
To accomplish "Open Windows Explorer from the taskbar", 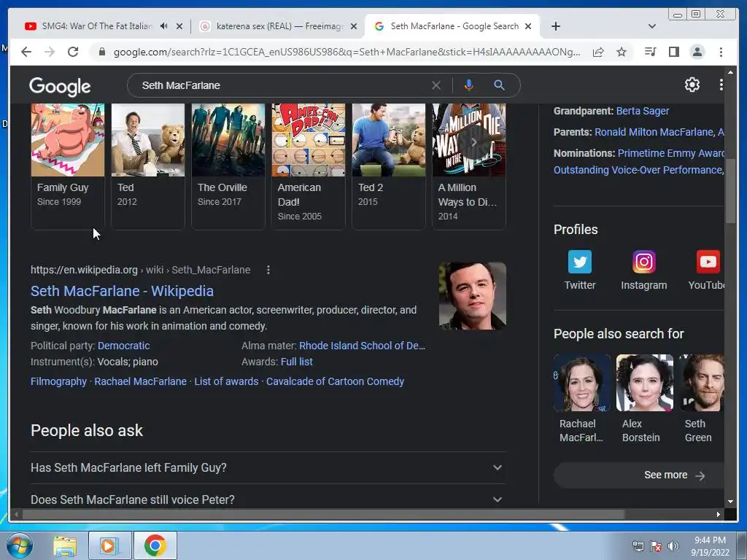I will click(65, 546).
